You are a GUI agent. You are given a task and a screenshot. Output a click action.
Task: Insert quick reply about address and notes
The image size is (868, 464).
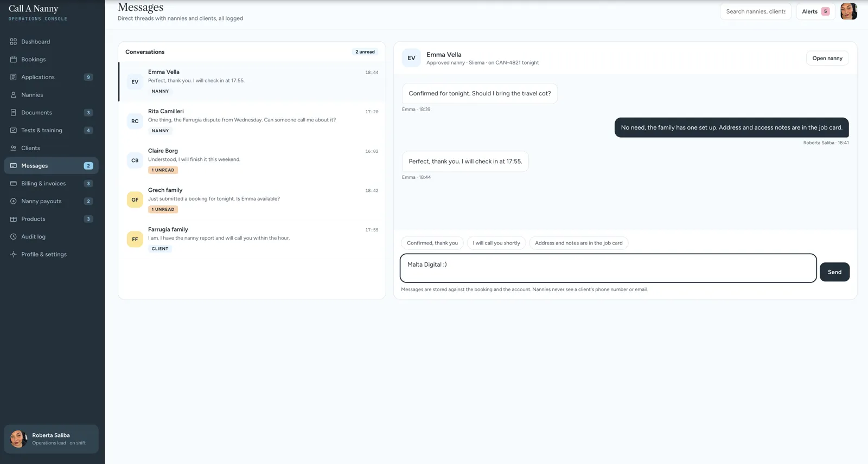pyautogui.click(x=579, y=243)
